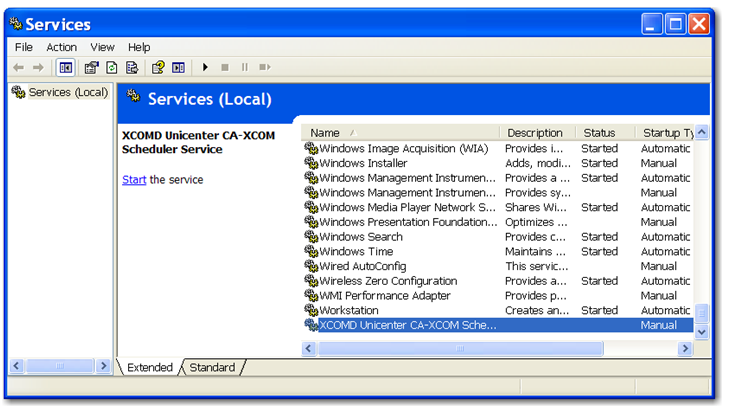Click 'This servic...' description of Wired AutoConfig
This screenshot has height=411, width=729.
tap(537, 266)
